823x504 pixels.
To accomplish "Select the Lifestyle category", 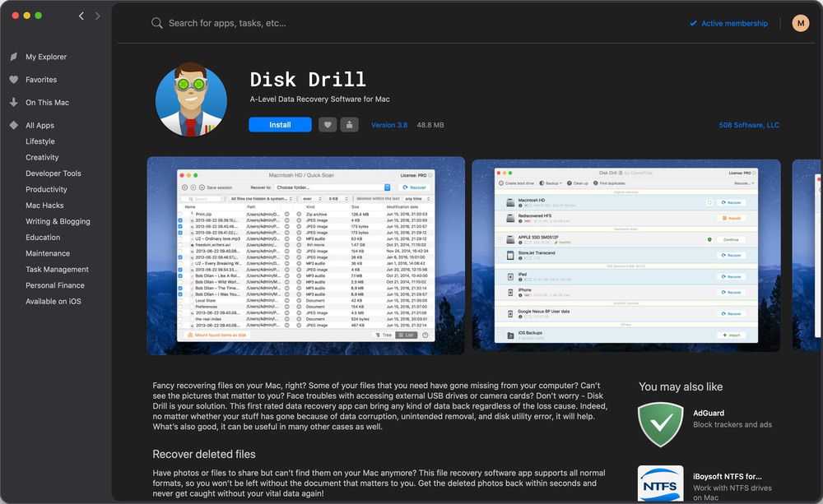I will 40,141.
